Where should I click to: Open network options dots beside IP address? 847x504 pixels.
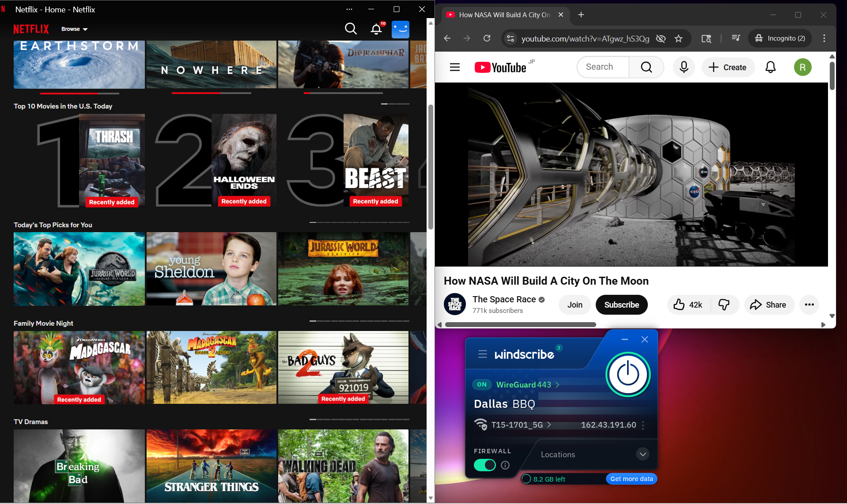coord(643,425)
